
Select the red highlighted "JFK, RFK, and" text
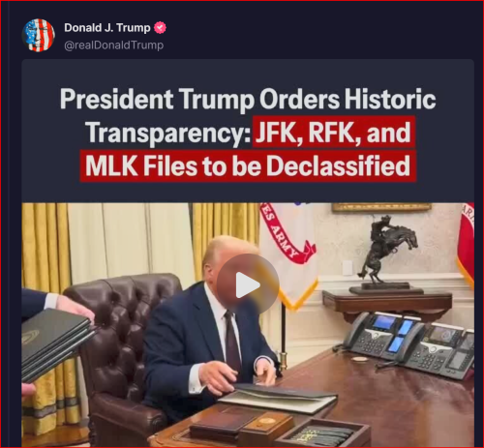tap(333, 133)
